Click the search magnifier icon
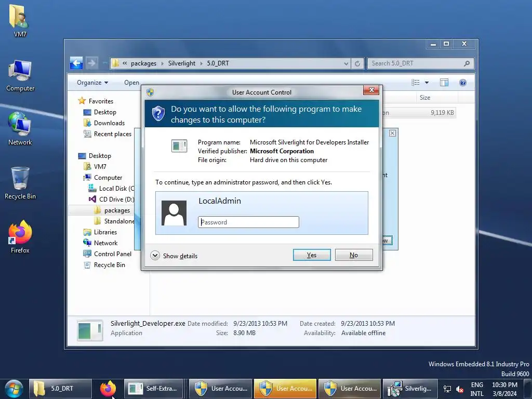The image size is (532, 399). click(467, 63)
